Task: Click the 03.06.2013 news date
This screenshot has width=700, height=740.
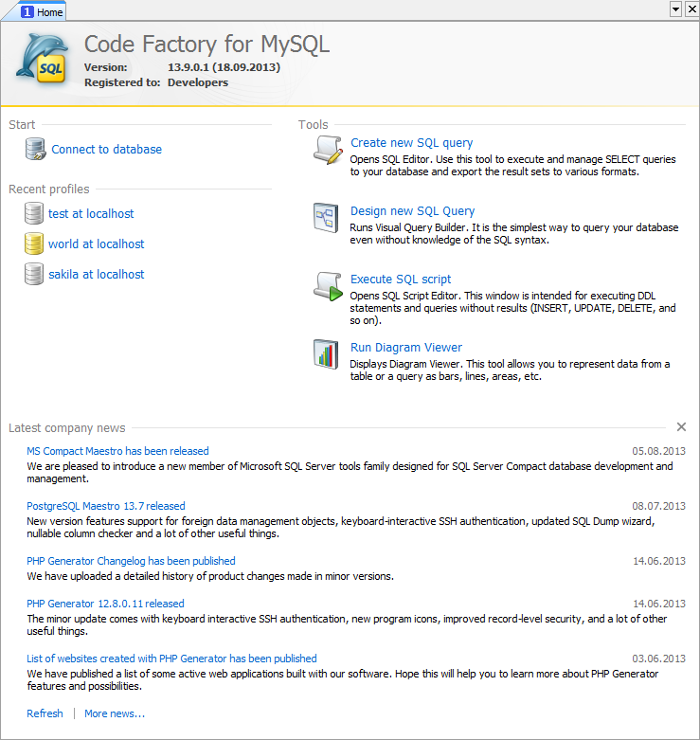Action: (658, 659)
